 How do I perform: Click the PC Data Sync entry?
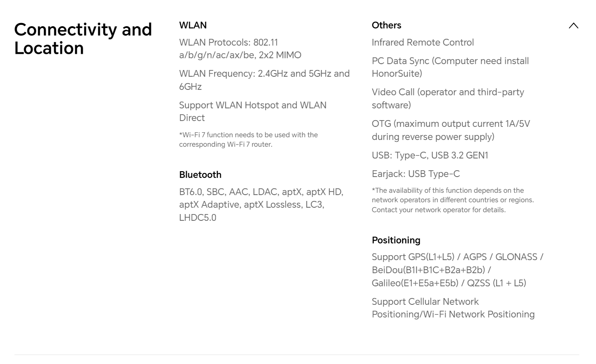(x=450, y=67)
